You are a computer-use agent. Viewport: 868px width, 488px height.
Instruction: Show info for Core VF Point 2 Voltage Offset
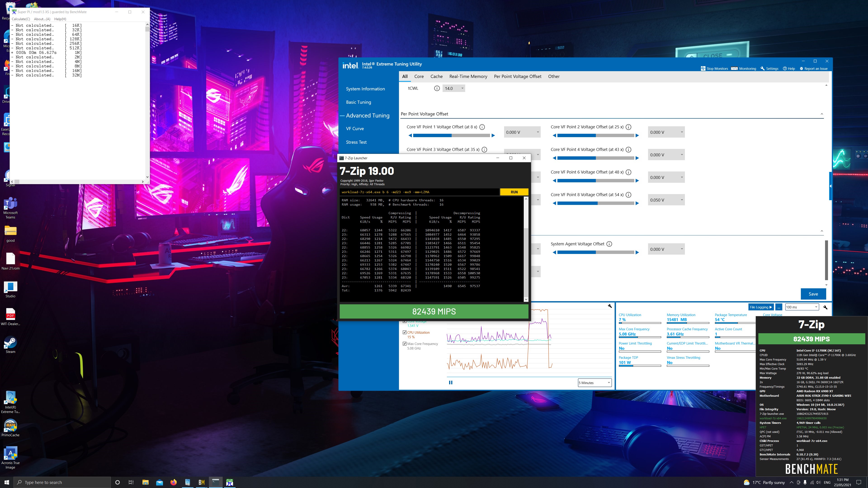coord(628,127)
